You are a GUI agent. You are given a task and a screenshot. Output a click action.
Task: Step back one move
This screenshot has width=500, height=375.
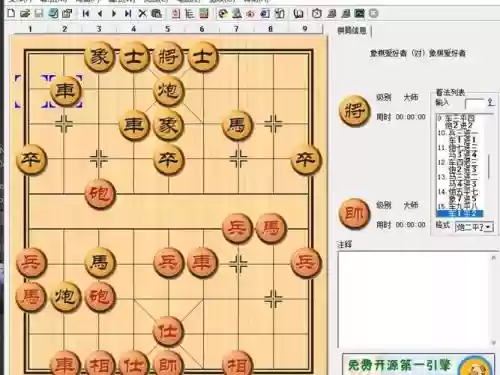100,13
